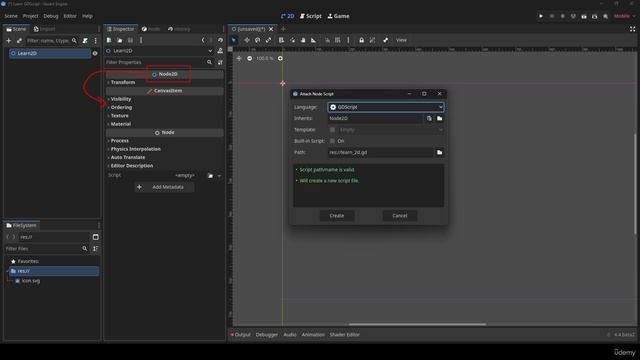Click the FileSystem split mode icon
This screenshot has width=640, height=360.
96,237
